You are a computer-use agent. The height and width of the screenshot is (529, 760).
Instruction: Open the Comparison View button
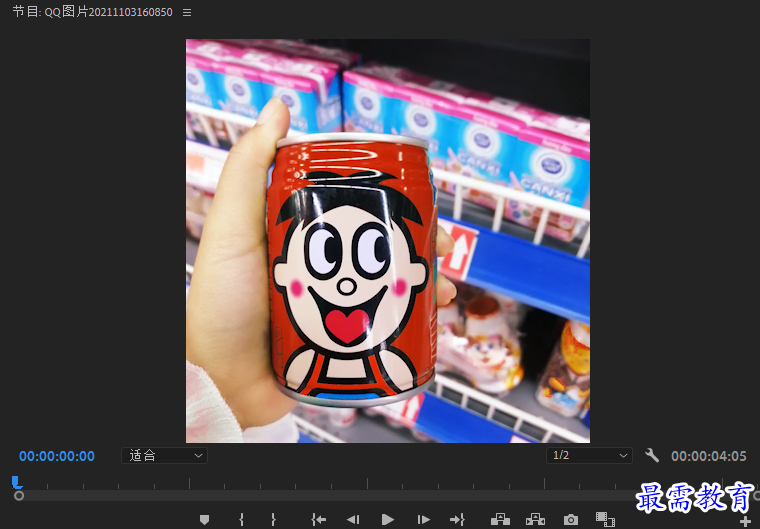(x=605, y=520)
